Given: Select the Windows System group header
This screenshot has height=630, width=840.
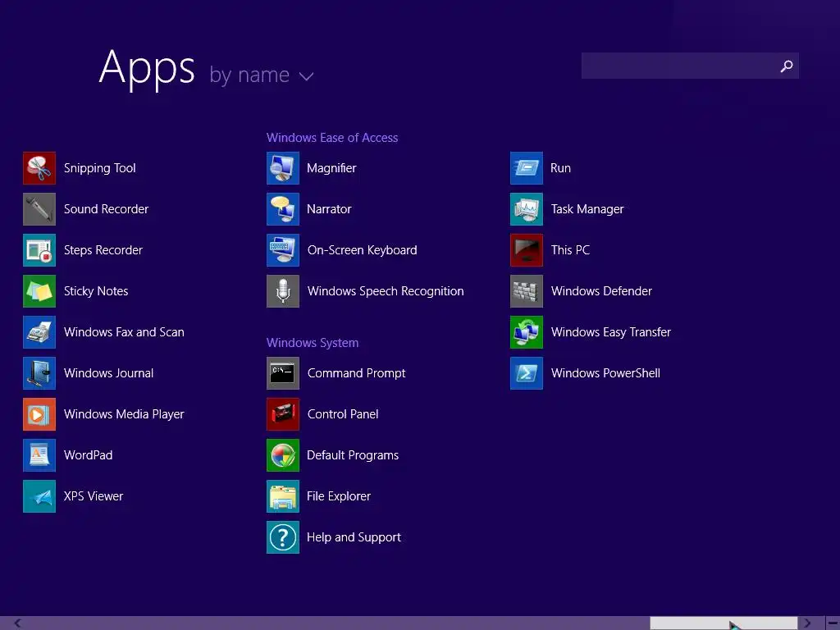Looking at the screenshot, I should (x=313, y=343).
